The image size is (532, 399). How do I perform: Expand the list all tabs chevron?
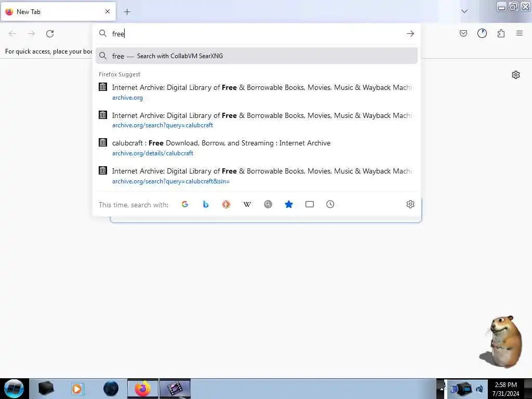tap(464, 11)
